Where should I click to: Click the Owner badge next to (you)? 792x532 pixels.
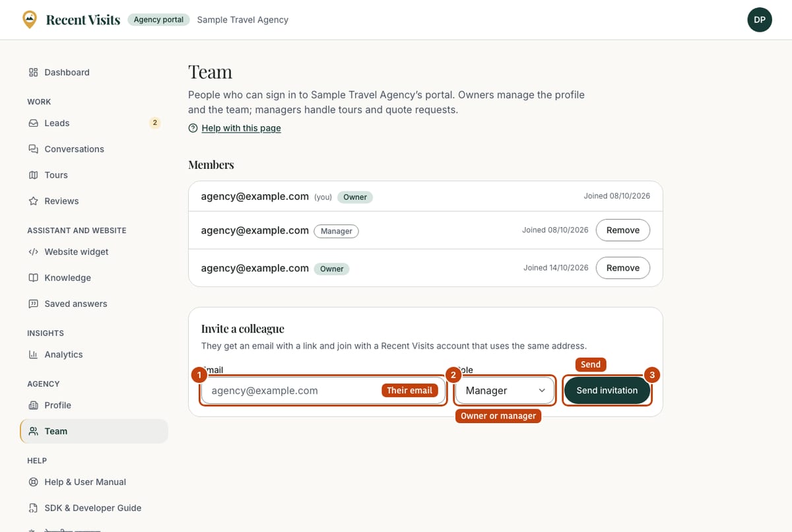point(355,197)
